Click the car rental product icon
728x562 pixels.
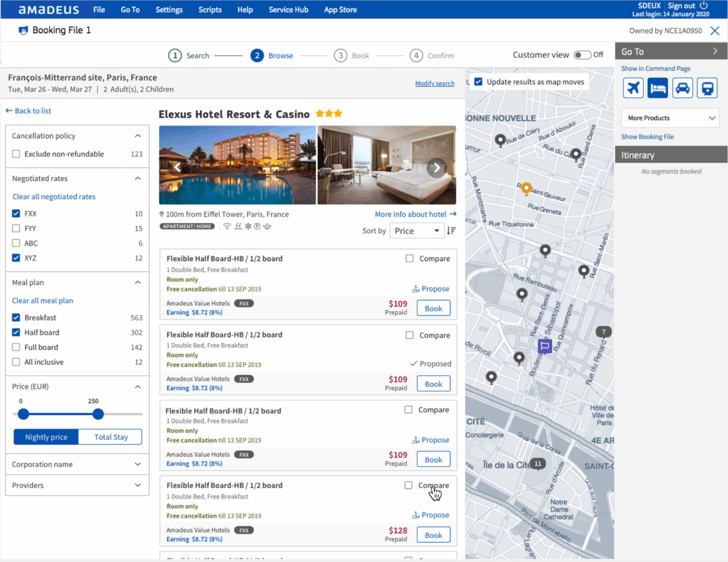click(682, 88)
